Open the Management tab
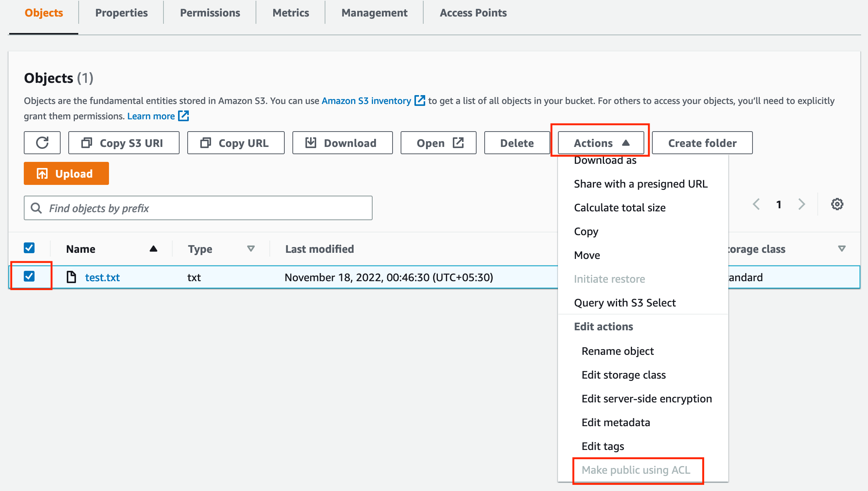This screenshot has height=491, width=868. click(374, 13)
